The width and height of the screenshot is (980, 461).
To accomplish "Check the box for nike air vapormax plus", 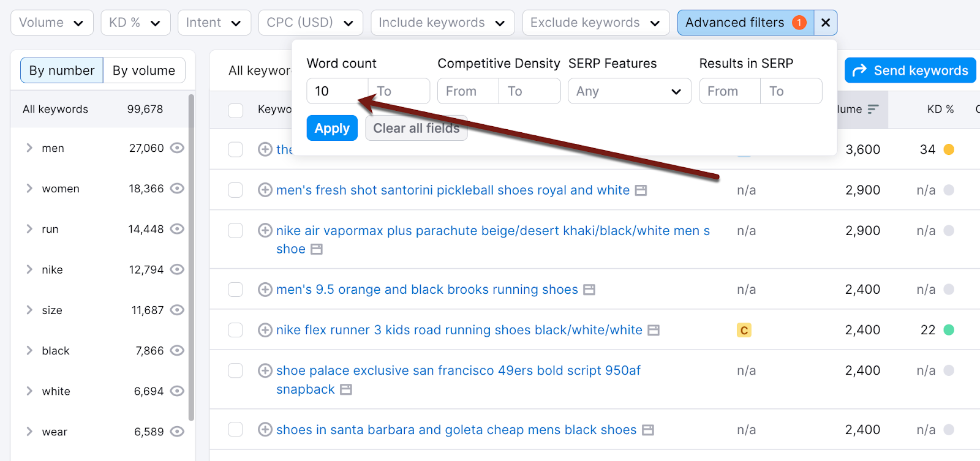I will (236, 230).
